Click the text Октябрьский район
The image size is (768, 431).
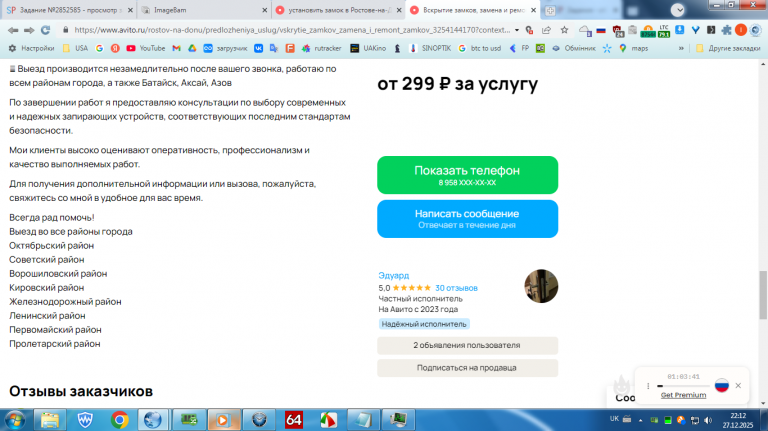coord(51,245)
